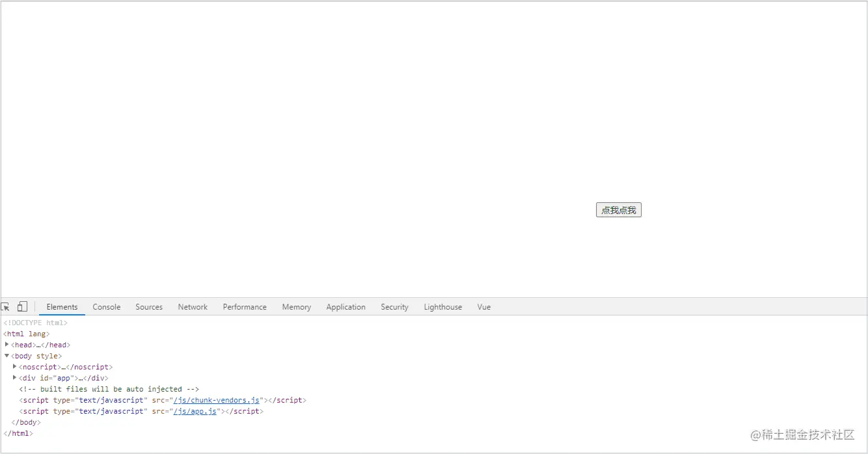This screenshot has width=868, height=454.
Task: Expand the noscript element node
Action: point(15,367)
